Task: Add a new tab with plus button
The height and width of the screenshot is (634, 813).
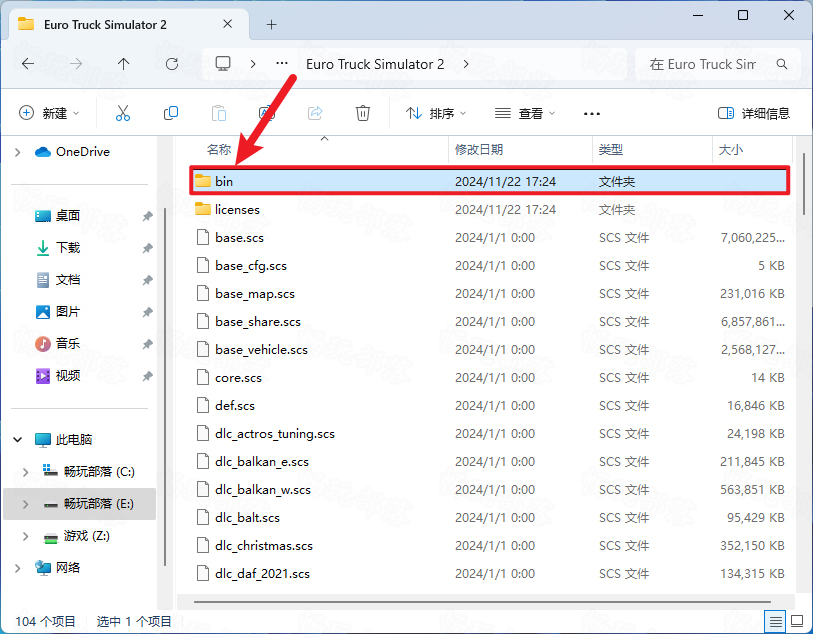Action: pos(271,24)
